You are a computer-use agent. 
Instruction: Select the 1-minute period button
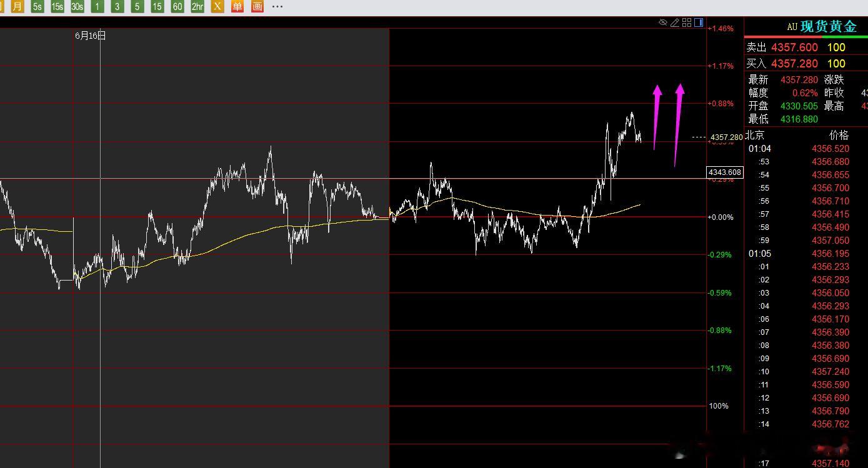click(97, 6)
